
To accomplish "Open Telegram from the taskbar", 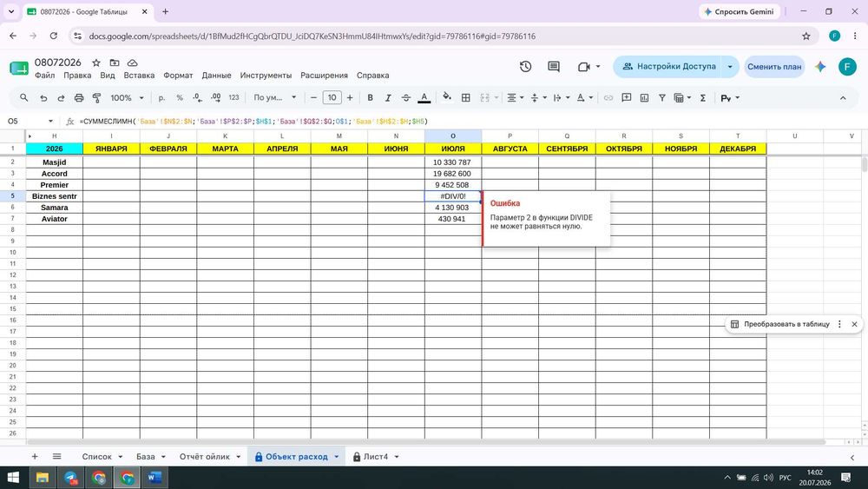I will click(x=70, y=478).
